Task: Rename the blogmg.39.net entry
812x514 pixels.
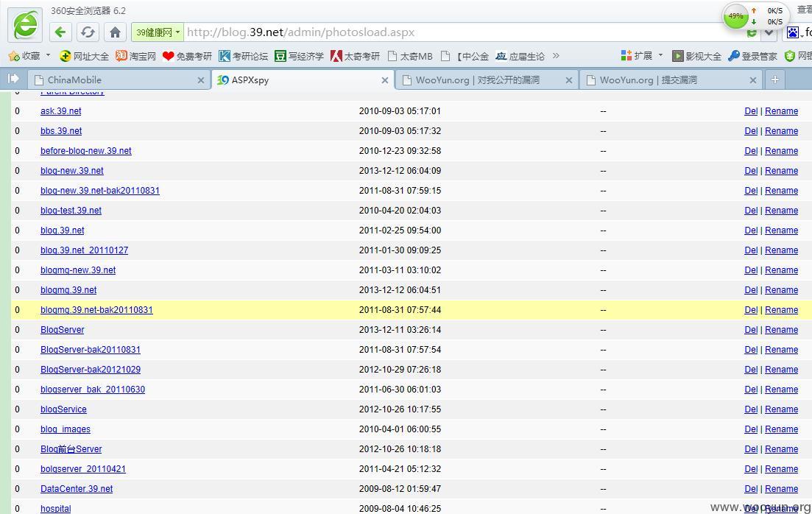Action: pos(781,289)
